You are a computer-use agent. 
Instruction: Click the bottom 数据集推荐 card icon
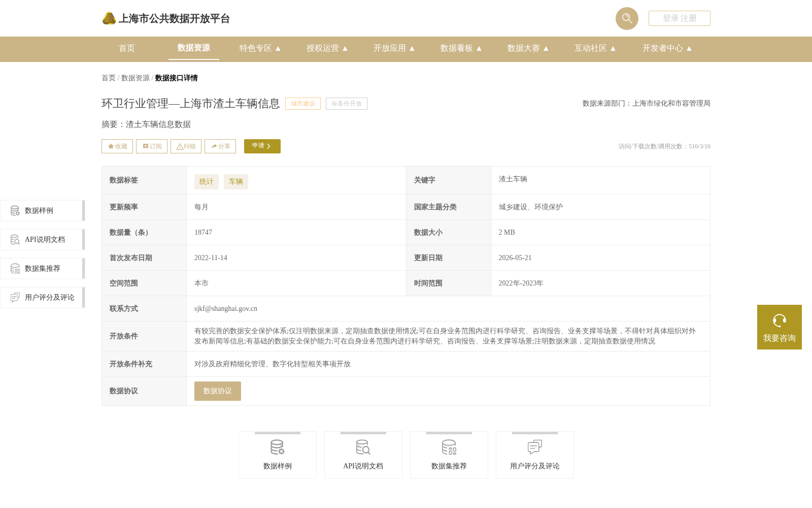449,447
